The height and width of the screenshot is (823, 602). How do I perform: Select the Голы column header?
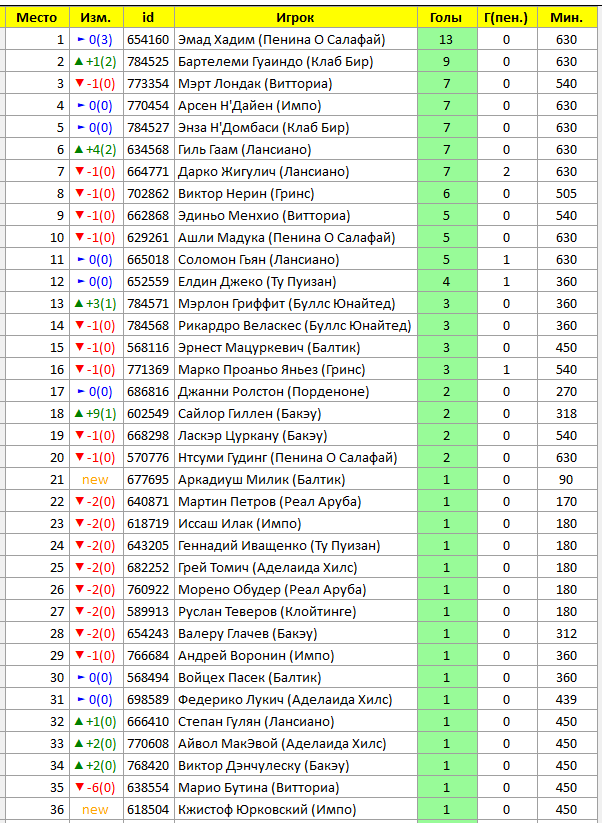[447, 18]
